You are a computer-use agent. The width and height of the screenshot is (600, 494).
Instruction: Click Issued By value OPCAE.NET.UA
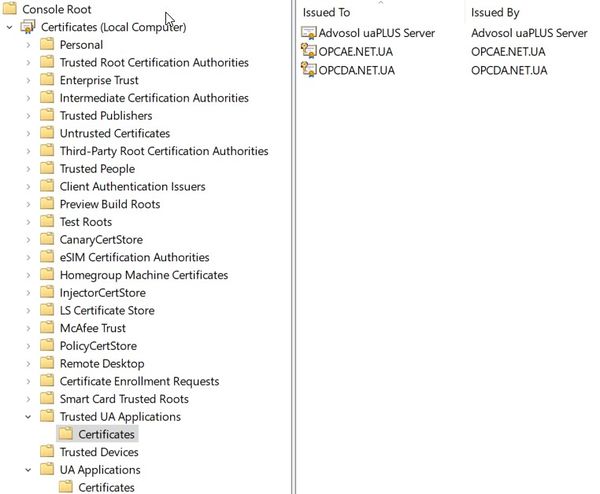click(508, 52)
